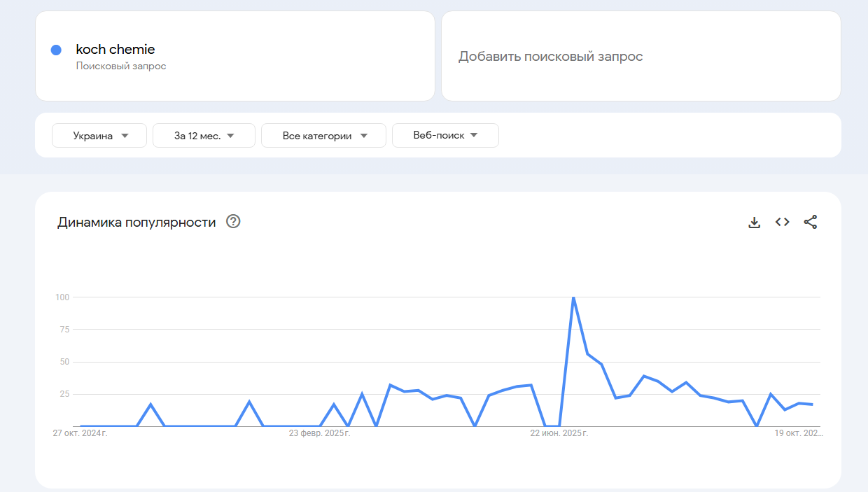The height and width of the screenshot is (492, 868).
Task: Open help tooltip next to Динамика популярности
Action: [233, 222]
